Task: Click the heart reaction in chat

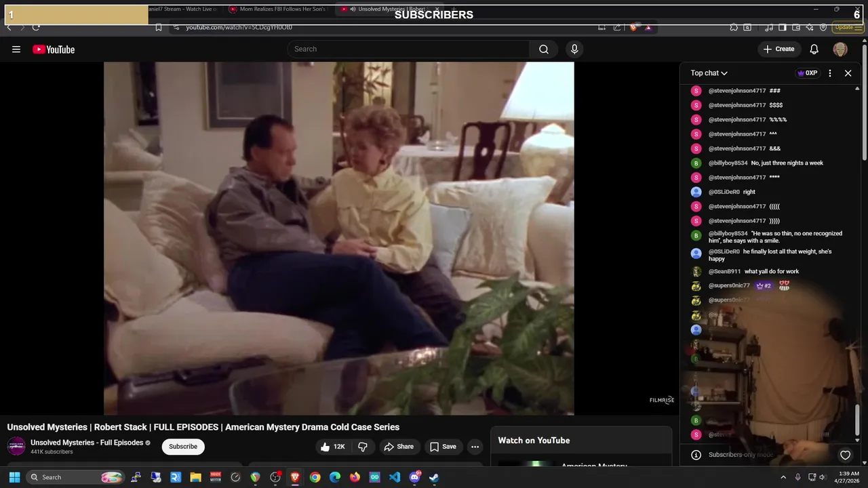Action: click(x=846, y=455)
